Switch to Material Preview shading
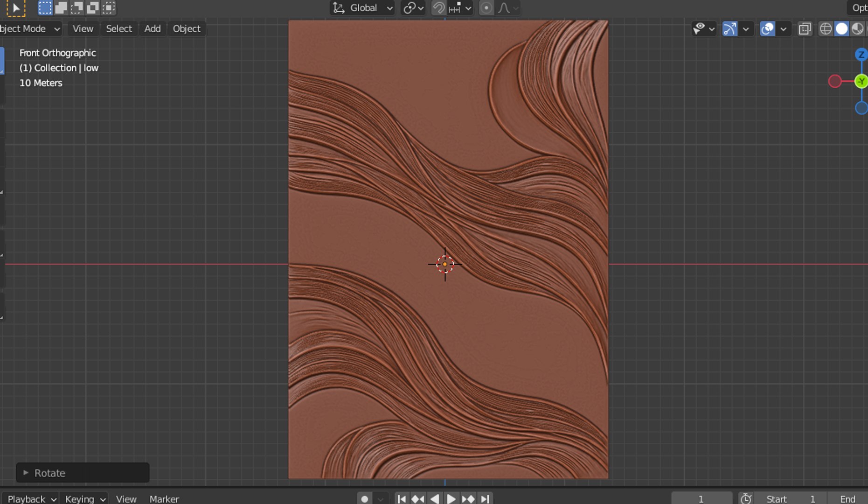868x504 pixels. [x=857, y=29]
